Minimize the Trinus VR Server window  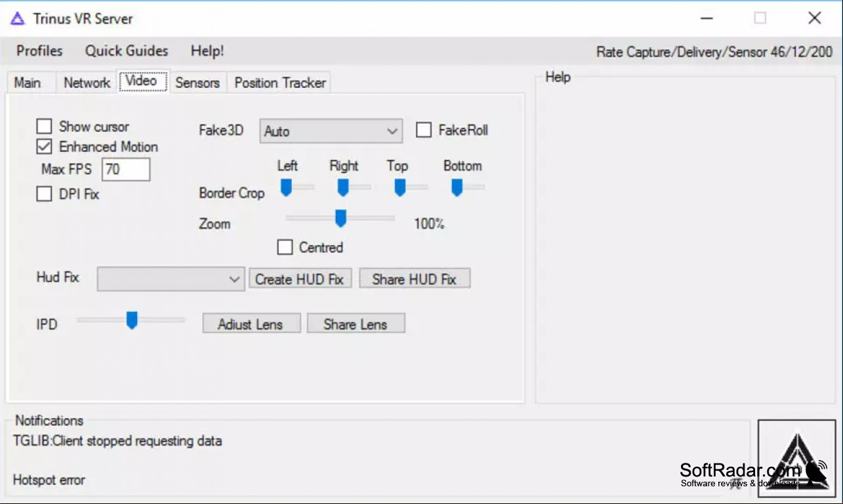pos(706,18)
